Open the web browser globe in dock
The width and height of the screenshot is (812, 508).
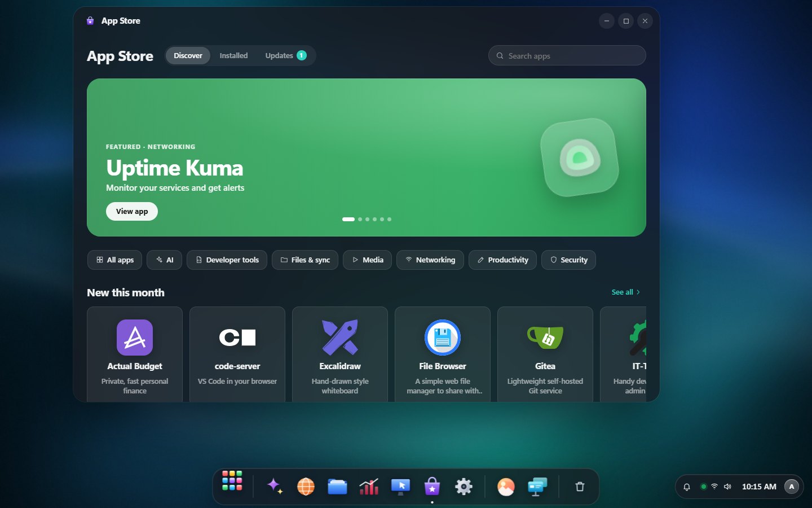click(x=306, y=486)
